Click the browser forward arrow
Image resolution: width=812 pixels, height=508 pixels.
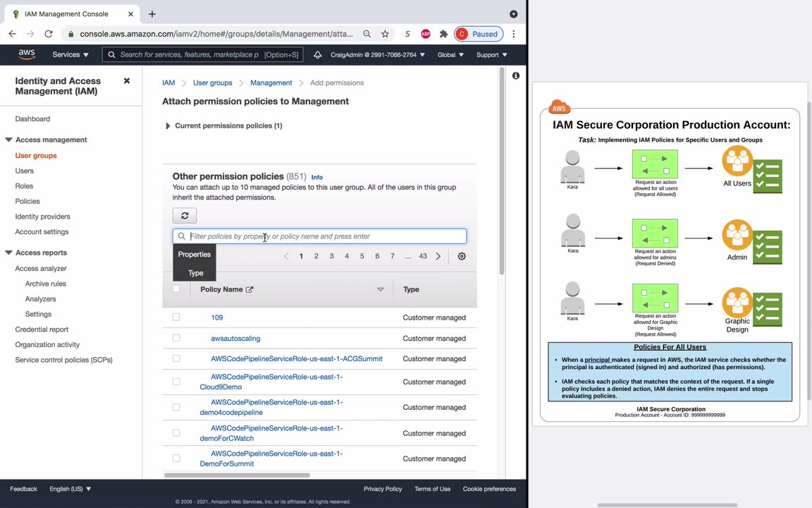[30, 34]
